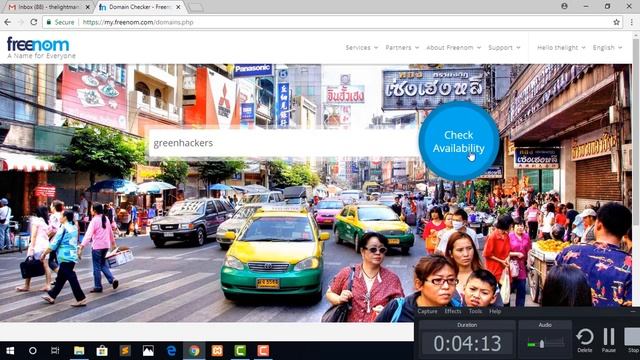The width and height of the screenshot is (640, 360).
Task: Close the Domain Checker tab
Action: (178, 7)
